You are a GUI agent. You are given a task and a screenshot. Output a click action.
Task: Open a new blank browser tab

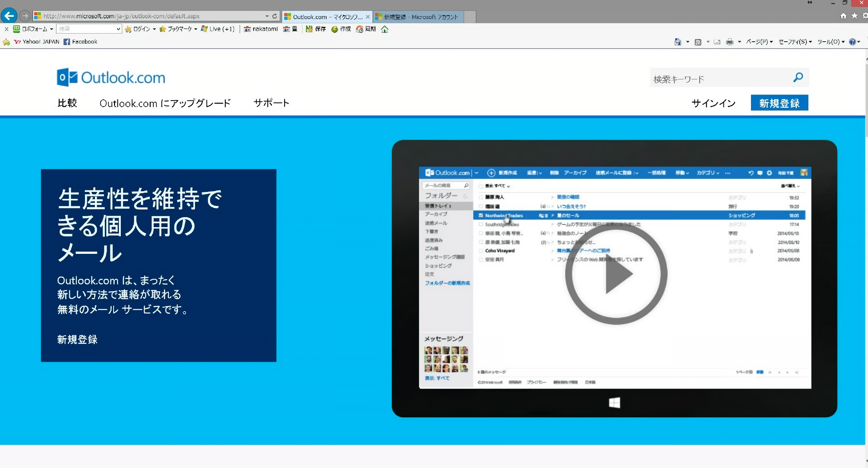[470, 17]
